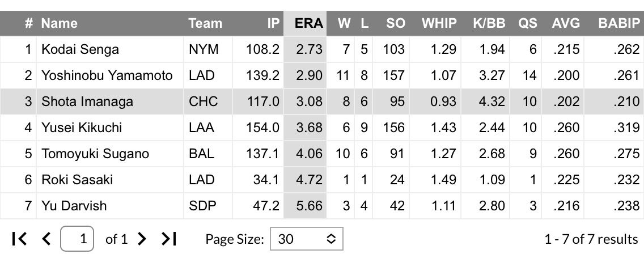This screenshot has height=254, width=644.
Task: Open Kodai Senga player link
Action: pos(80,49)
